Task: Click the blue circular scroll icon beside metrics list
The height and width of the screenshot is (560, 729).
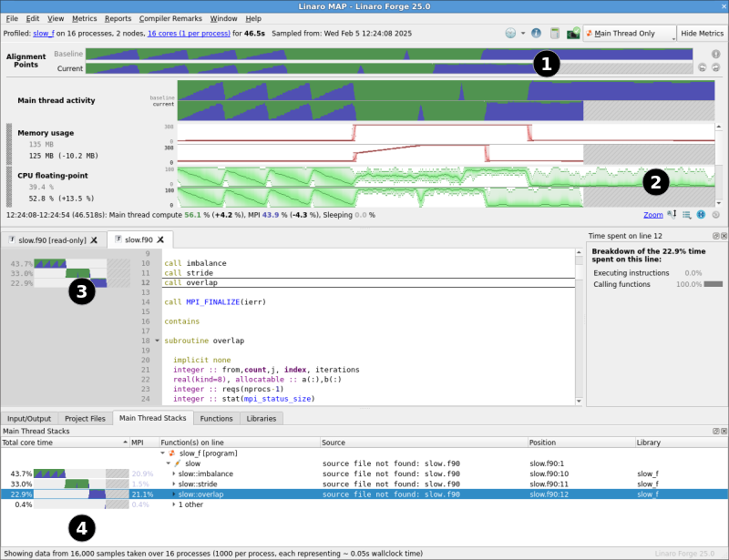Action: click(x=701, y=215)
